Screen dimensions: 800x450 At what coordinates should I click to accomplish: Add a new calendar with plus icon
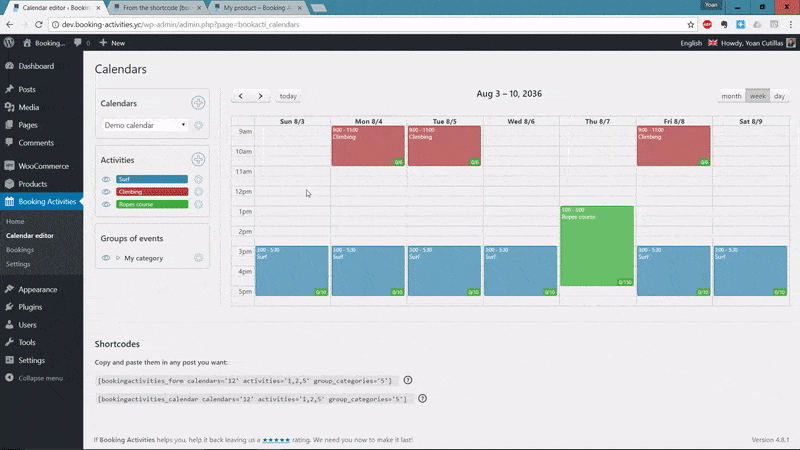(198, 103)
